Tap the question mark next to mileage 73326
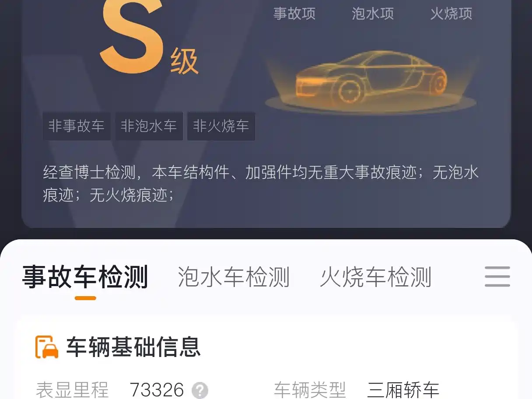The image size is (532, 399). [x=200, y=390]
